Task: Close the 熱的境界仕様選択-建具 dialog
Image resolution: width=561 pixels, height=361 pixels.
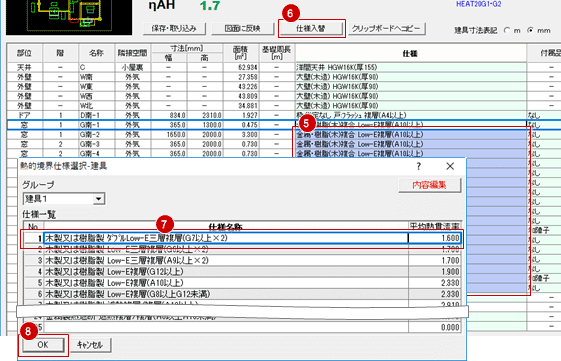Action: click(450, 166)
